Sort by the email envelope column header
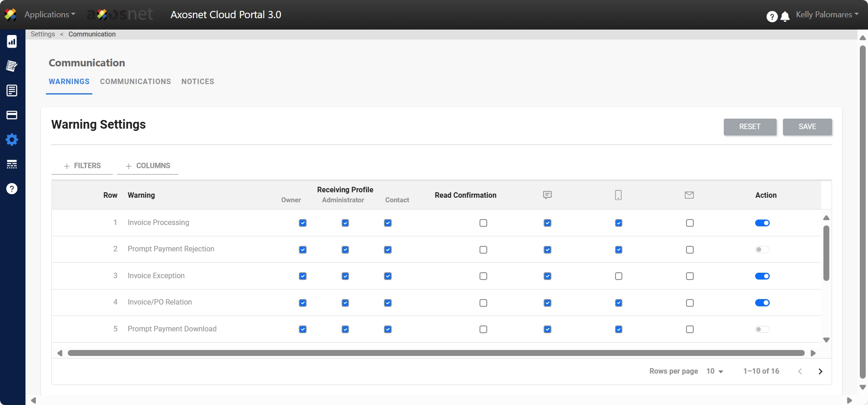 pyautogui.click(x=689, y=195)
